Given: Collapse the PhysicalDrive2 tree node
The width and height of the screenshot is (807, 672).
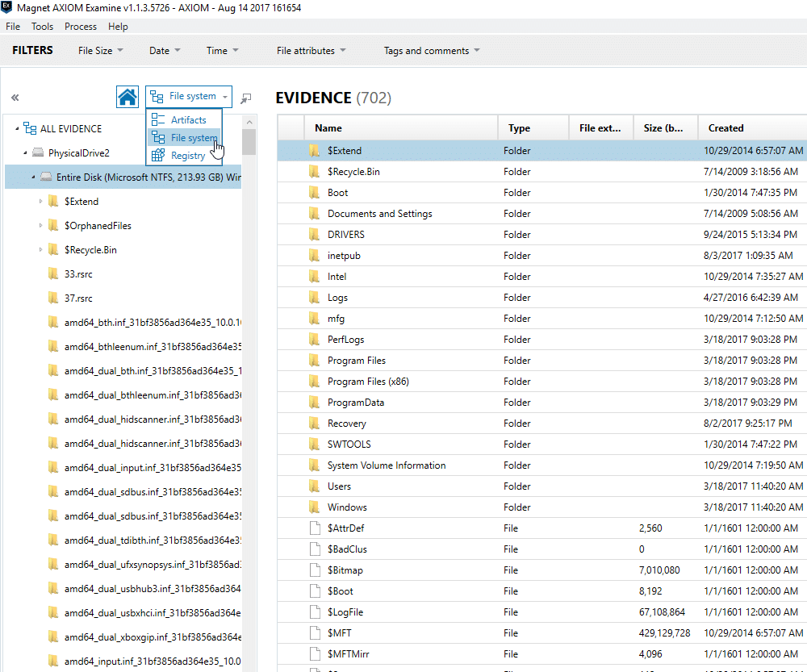Looking at the screenshot, I should [25, 152].
